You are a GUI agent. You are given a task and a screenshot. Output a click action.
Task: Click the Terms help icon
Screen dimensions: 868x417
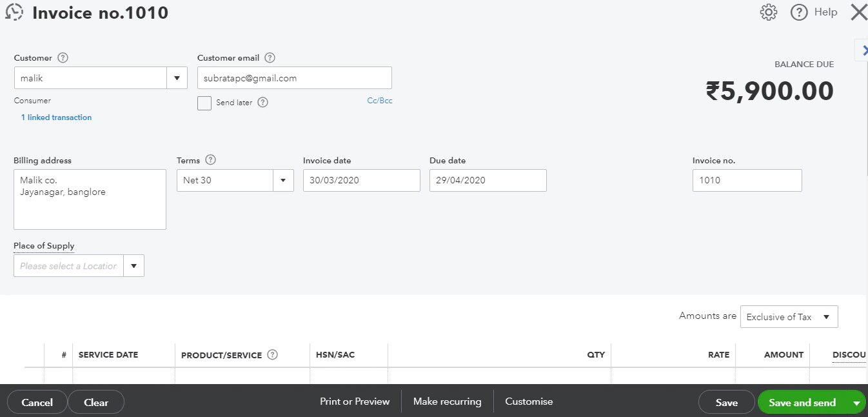pyautogui.click(x=210, y=160)
